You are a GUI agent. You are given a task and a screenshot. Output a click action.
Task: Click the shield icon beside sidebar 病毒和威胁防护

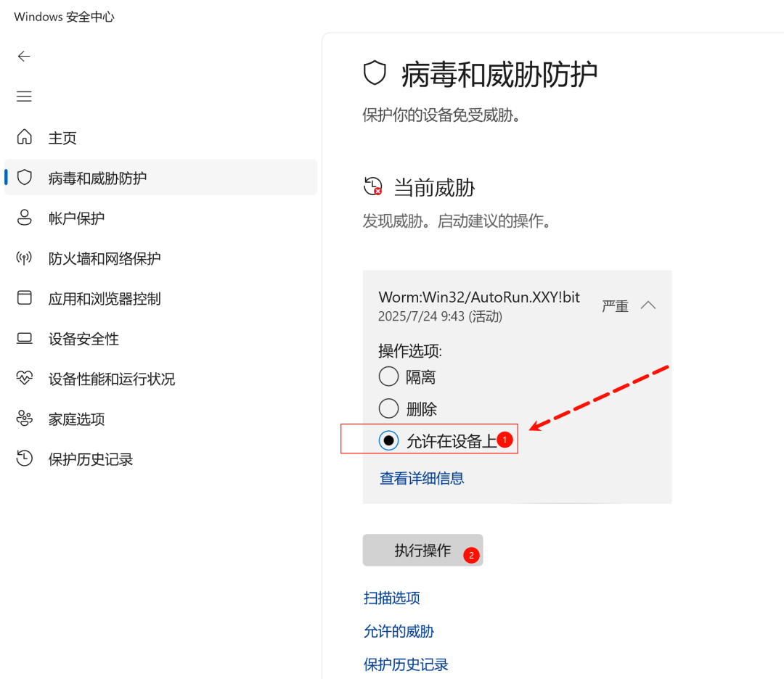point(25,177)
